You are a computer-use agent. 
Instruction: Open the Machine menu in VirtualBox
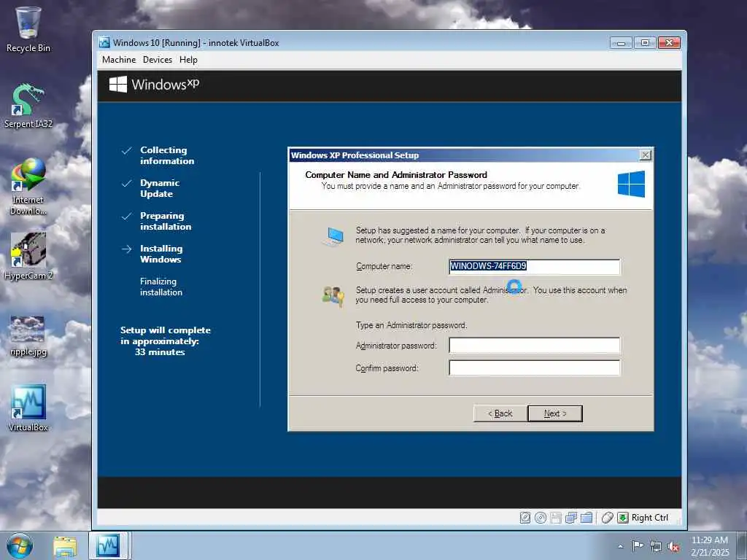tap(119, 60)
